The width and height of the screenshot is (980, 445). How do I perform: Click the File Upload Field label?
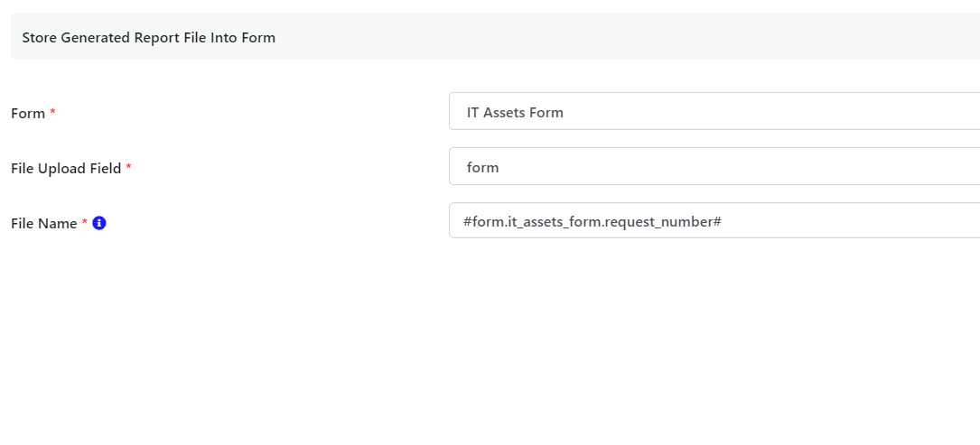pyautogui.click(x=66, y=168)
